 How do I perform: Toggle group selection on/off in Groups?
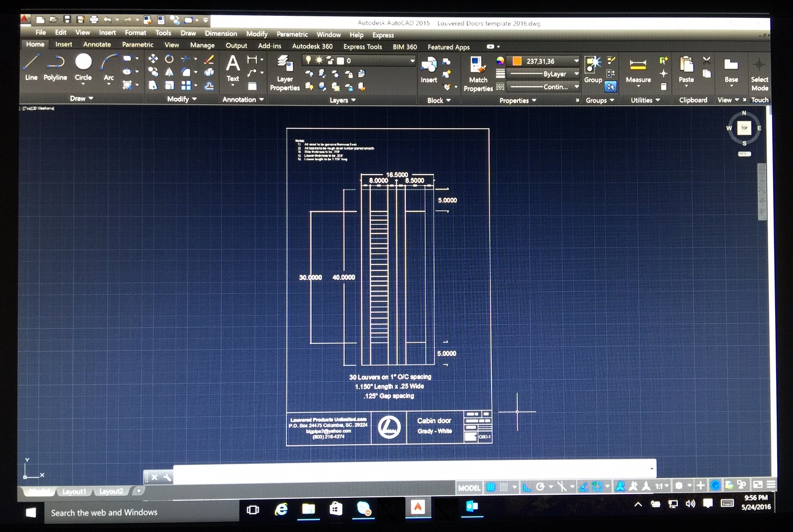611,87
